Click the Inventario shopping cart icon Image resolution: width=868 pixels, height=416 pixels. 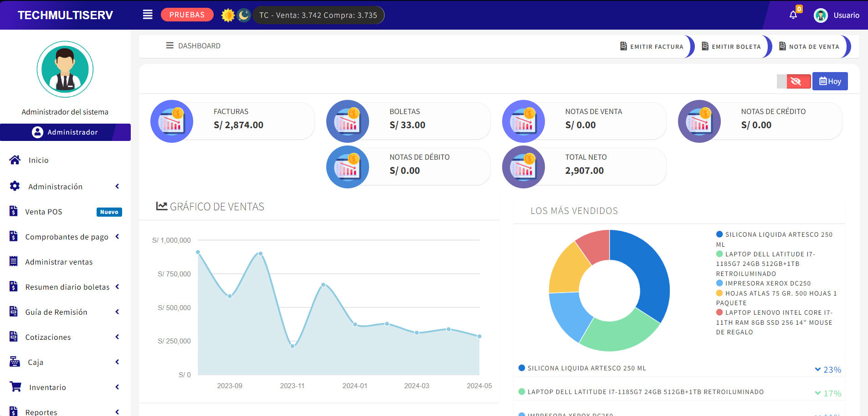[x=15, y=387]
